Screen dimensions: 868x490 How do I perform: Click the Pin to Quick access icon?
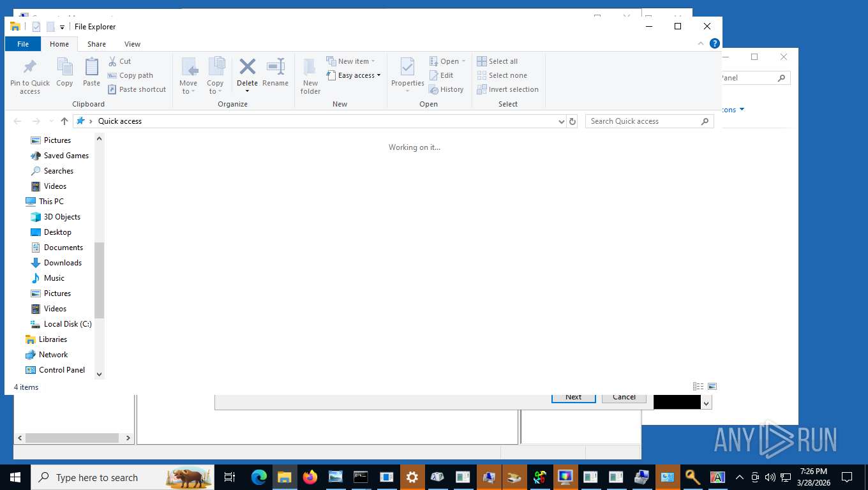pyautogui.click(x=29, y=67)
